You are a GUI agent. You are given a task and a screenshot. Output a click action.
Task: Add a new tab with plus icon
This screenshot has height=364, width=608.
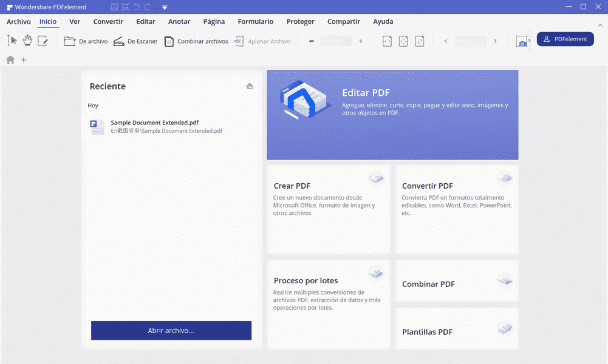pyautogui.click(x=24, y=60)
